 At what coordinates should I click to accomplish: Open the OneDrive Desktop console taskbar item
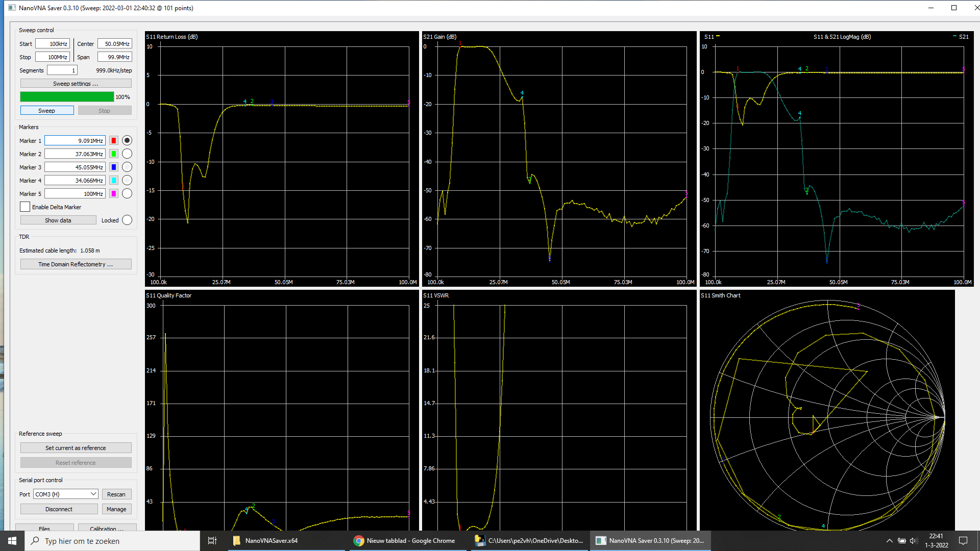pyautogui.click(x=529, y=541)
